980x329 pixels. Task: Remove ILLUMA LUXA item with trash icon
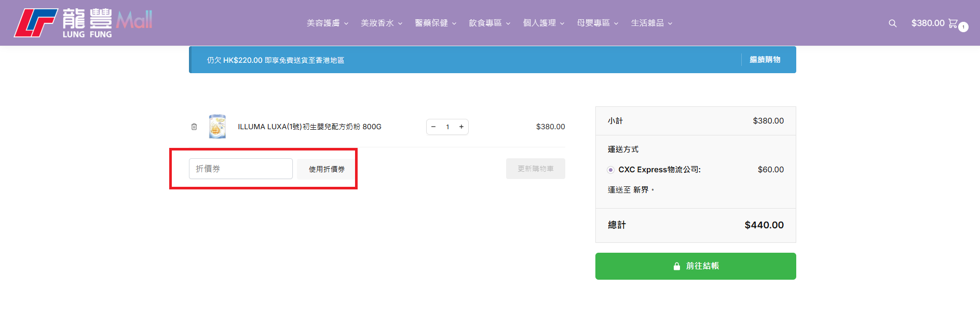pyautogui.click(x=194, y=127)
